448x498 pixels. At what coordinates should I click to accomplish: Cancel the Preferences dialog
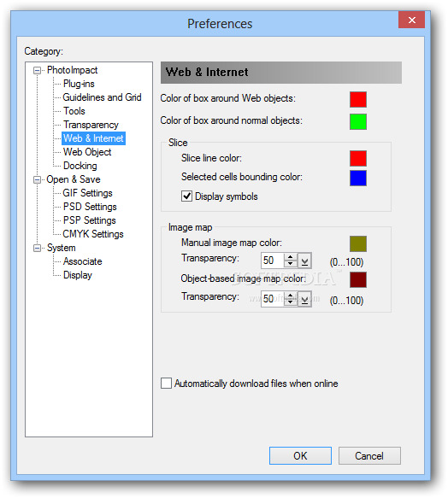click(369, 456)
